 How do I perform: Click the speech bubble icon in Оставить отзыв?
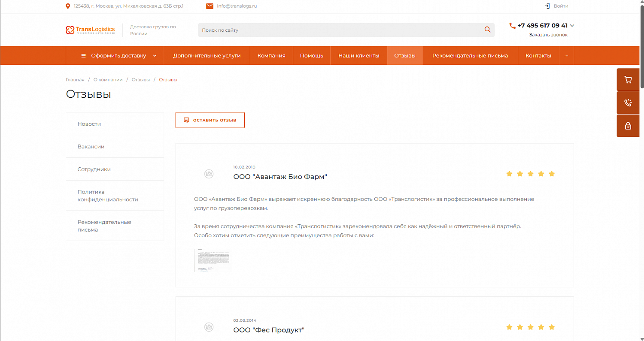click(186, 120)
